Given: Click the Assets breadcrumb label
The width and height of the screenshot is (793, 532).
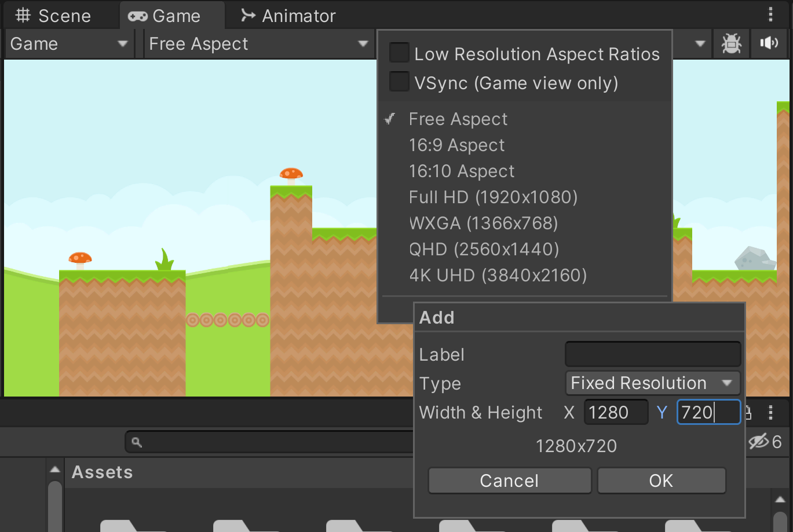Looking at the screenshot, I should tap(103, 472).
